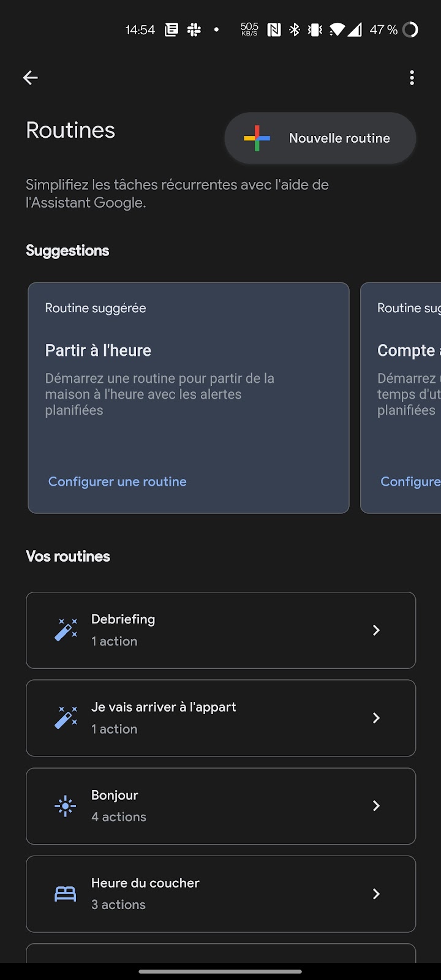Select Heure du coucher routine with 3 actions
Image resolution: width=441 pixels, height=980 pixels.
click(x=221, y=894)
